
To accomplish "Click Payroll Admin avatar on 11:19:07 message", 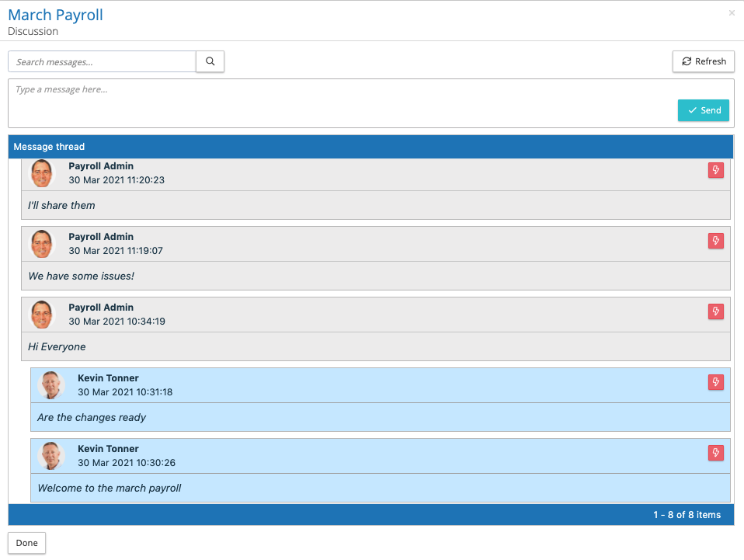I will (x=42, y=244).
